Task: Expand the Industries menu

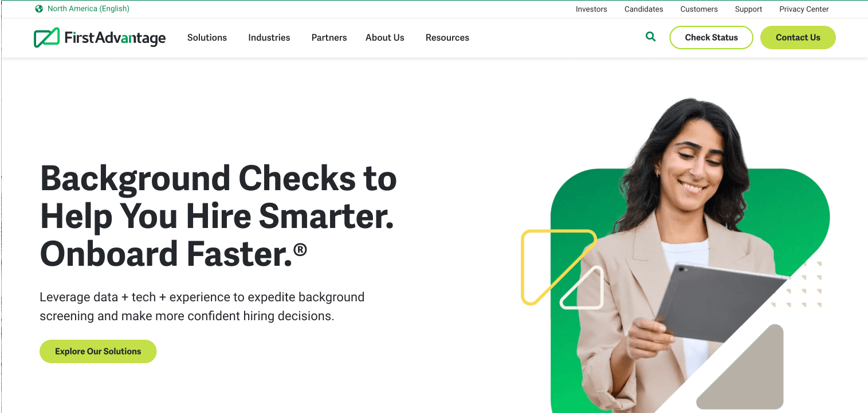Action: (269, 38)
